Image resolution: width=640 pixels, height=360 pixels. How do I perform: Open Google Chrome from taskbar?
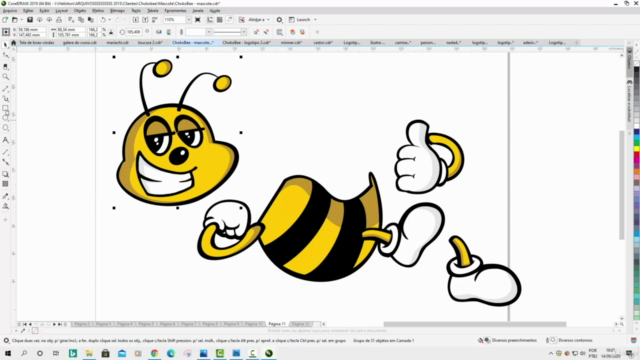click(154, 353)
